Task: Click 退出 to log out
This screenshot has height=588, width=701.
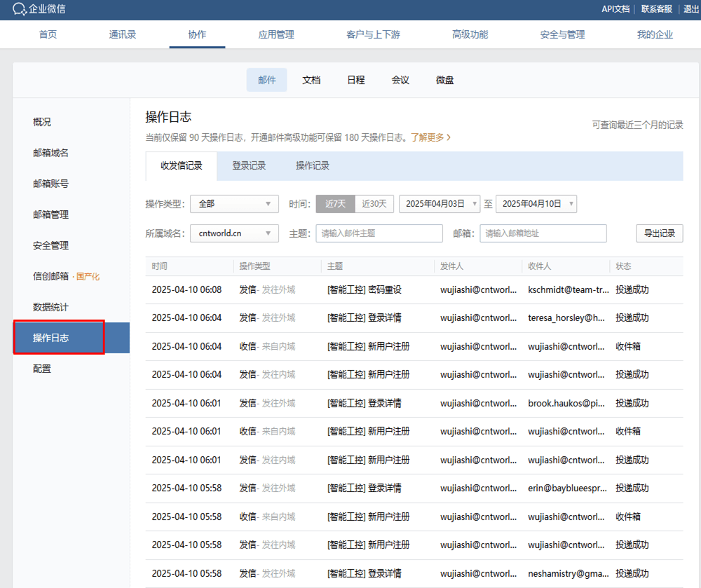Action: 690,9
